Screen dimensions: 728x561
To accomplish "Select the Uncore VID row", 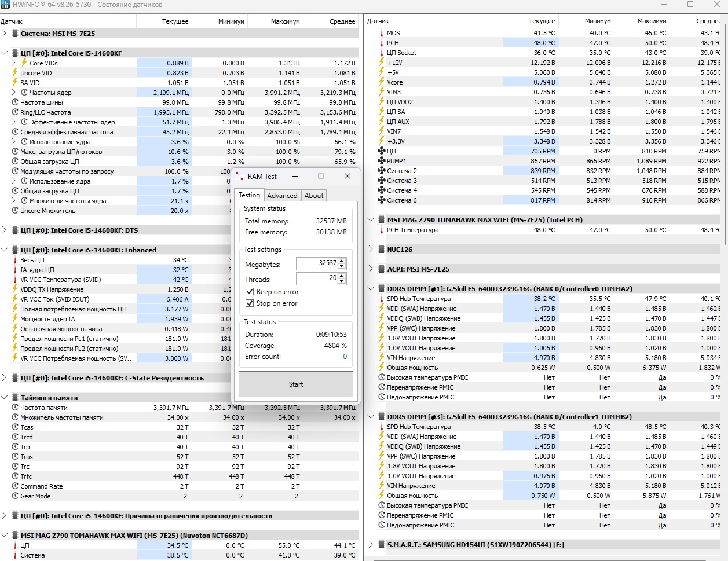I will [180, 73].
